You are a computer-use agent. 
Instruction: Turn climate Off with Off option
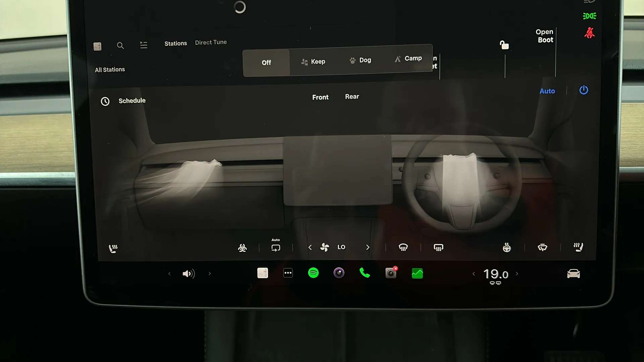266,63
